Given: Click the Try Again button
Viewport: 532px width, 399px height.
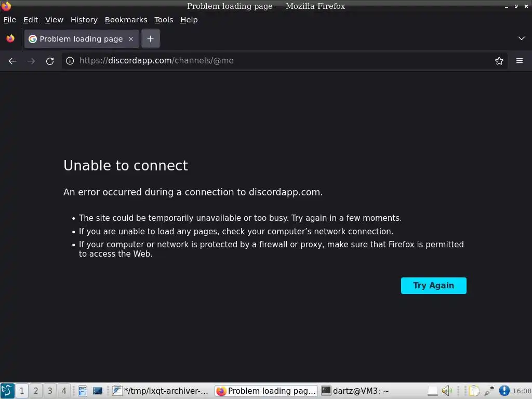Looking at the screenshot, I should [433, 286].
